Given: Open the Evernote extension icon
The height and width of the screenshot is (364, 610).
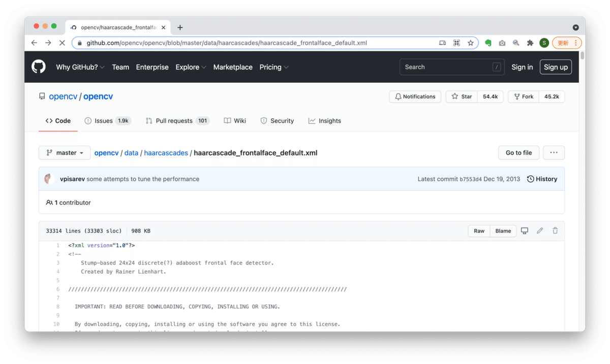Looking at the screenshot, I should 488,43.
